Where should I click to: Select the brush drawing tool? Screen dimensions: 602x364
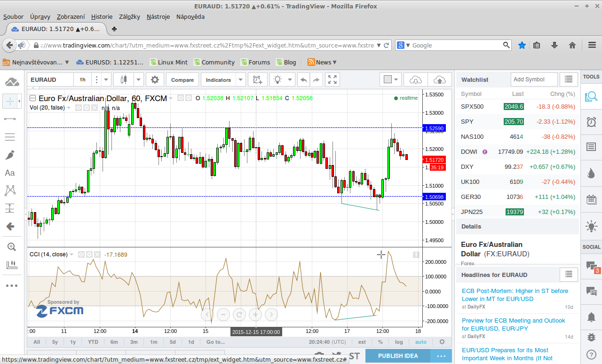(10, 155)
